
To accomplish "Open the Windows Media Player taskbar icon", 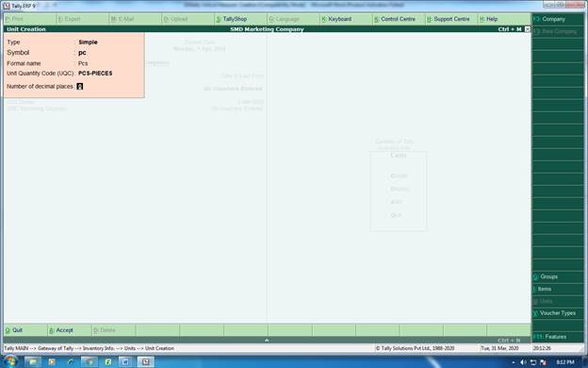I will (52, 362).
